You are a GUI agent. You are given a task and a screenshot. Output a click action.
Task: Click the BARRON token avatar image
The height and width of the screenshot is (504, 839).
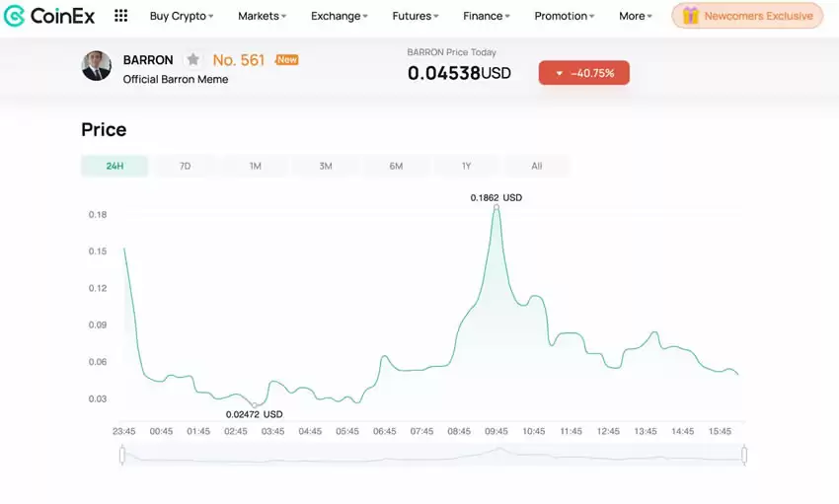coord(96,66)
